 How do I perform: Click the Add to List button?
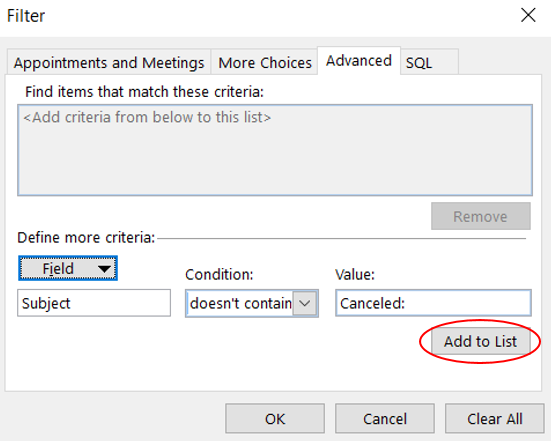pyautogui.click(x=480, y=341)
